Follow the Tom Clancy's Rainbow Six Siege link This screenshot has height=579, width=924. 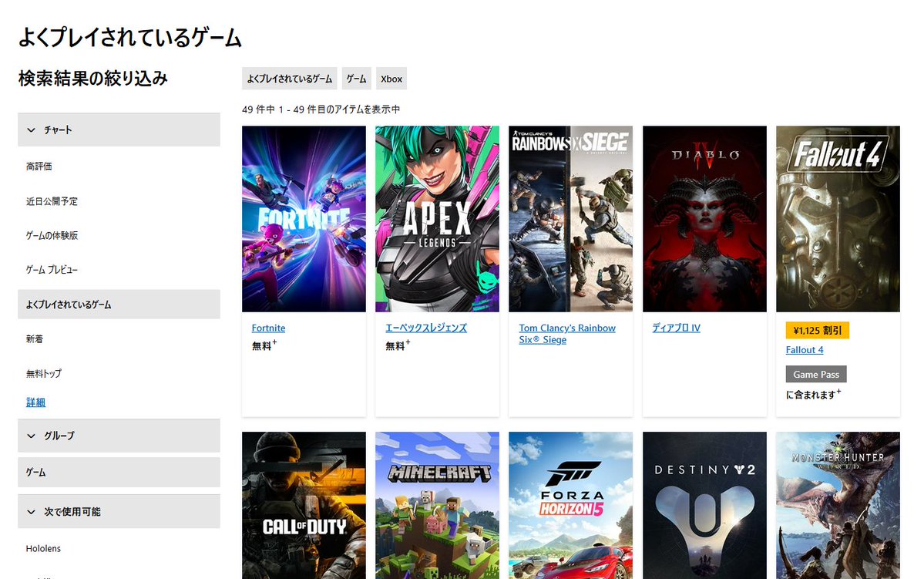click(567, 334)
